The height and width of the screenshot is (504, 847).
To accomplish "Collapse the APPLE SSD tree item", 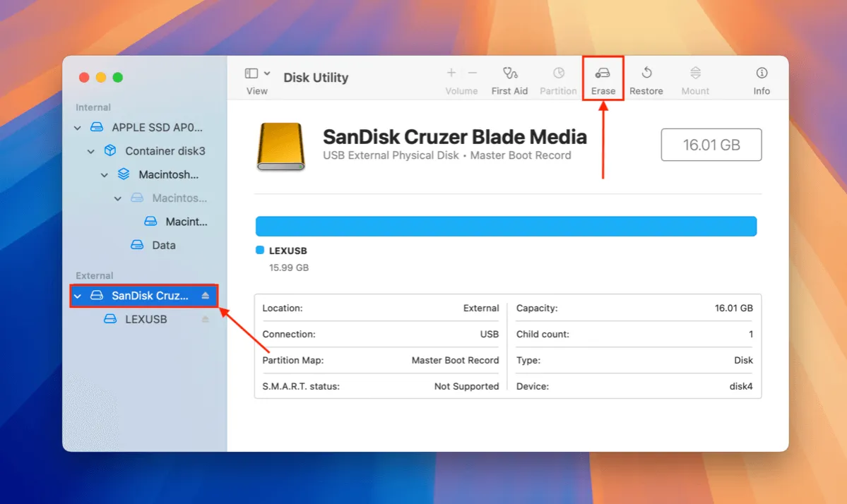I will [78, 128].
